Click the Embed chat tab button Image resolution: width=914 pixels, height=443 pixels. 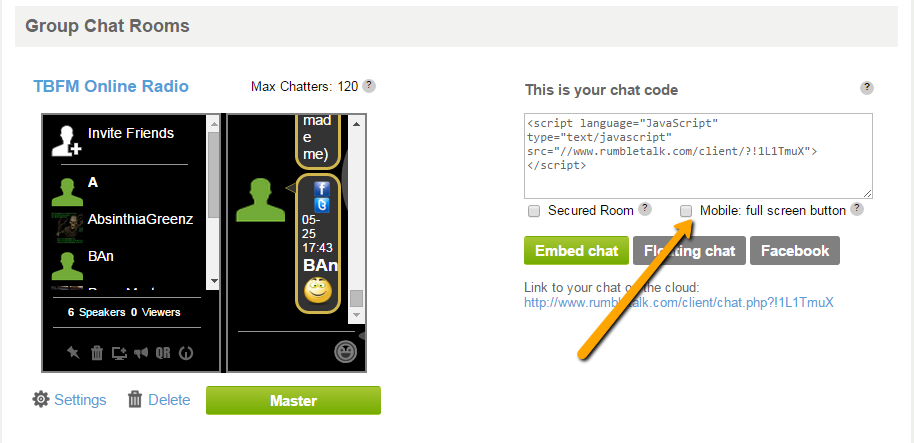[x=576, y=251]
